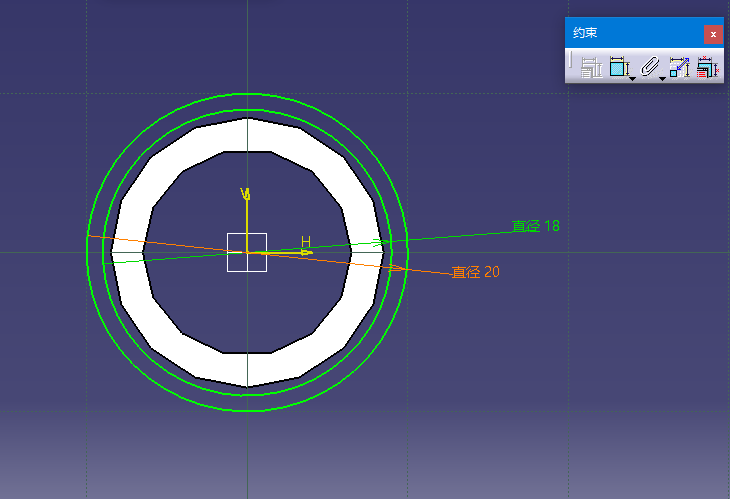Select the Animate Constraint tool
The height and width of the screenshot is (499, 730).
679,67
